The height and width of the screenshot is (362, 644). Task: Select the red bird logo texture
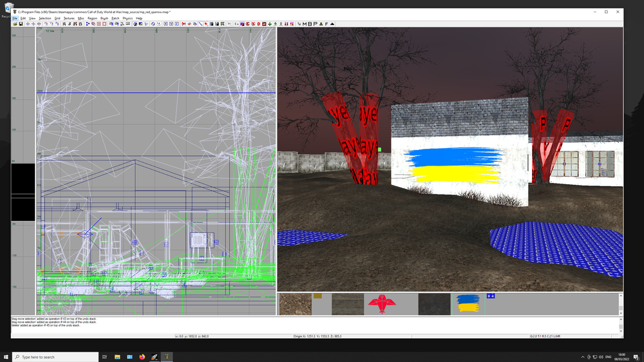pos(382,304)
